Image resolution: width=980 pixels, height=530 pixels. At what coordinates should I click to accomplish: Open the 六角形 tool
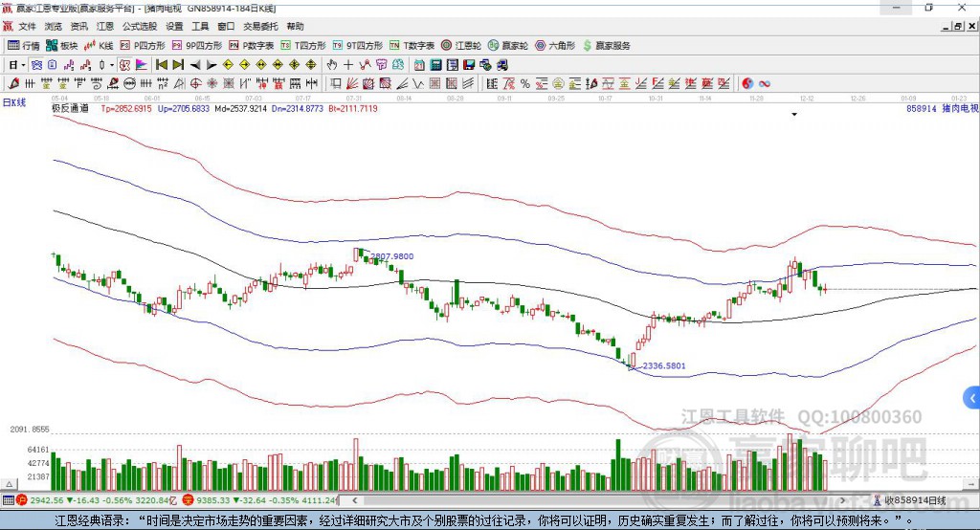click(555, 46)
